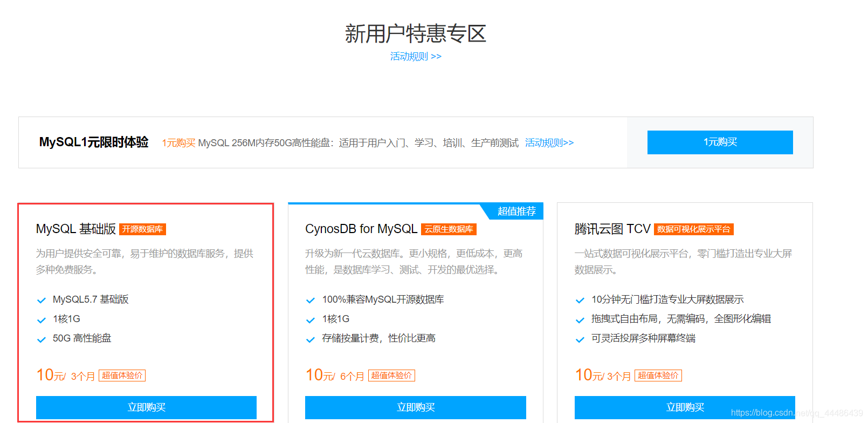This screenshot has height=423, width=868.
Task: Click 超值体验价 tag in CynosDB card
Action: point(391,376)
